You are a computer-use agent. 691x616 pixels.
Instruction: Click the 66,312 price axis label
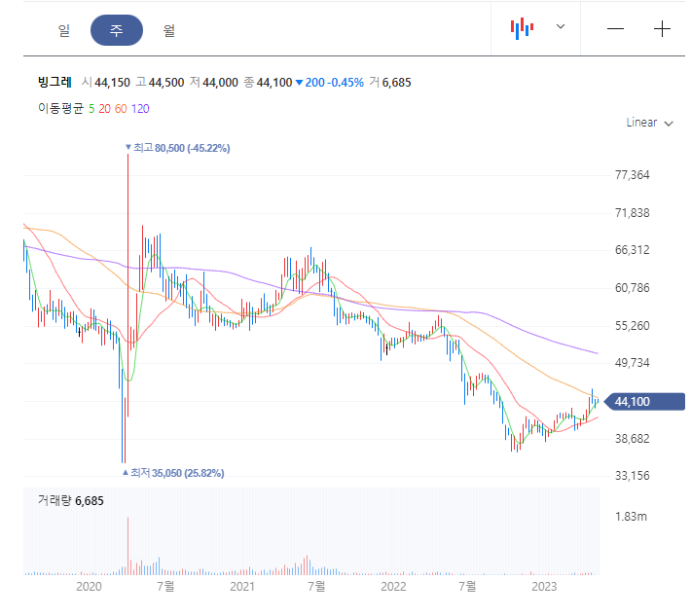(x=632, y=250)
